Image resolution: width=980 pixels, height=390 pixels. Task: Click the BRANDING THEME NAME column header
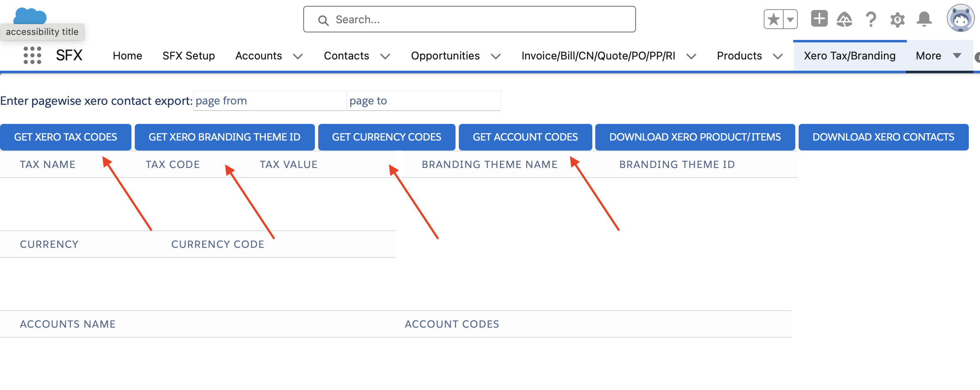point(490,165)
